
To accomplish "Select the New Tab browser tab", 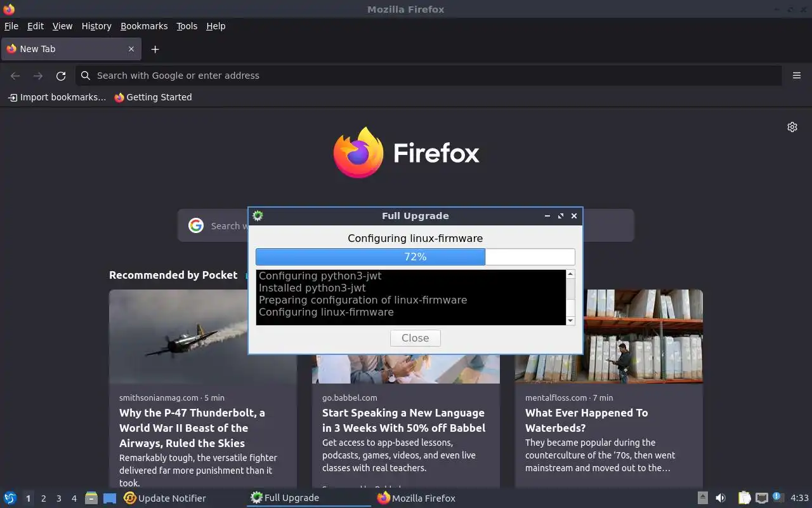I will click(x=70, y=49).
